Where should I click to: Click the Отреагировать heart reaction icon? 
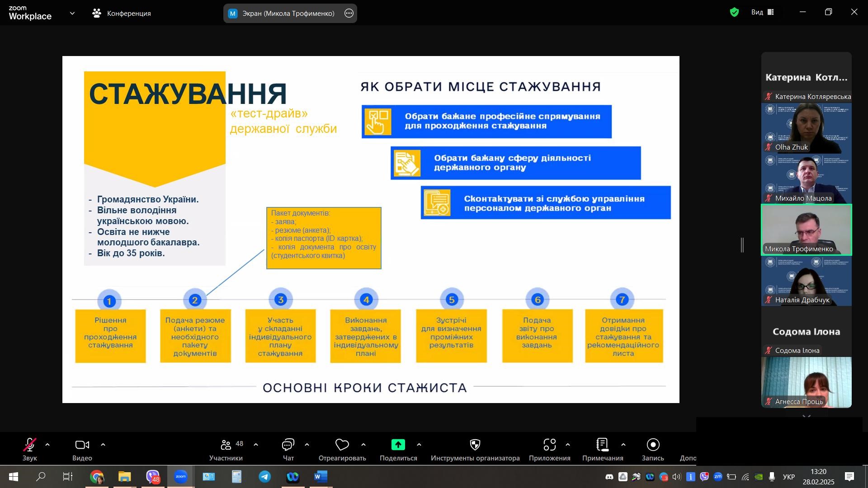point(342,446)
